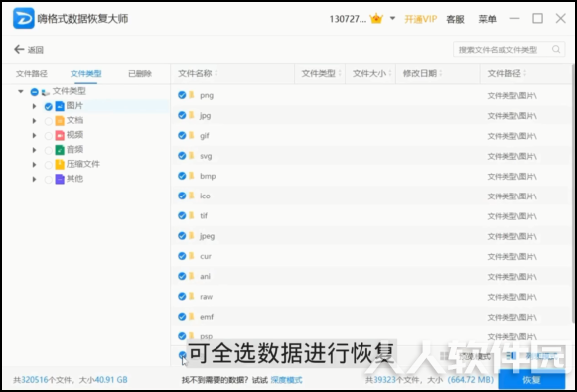Viewport: 577px width, 392px height.
Task: Click the jpeg folder icon
Action: (x=192, y=236)
